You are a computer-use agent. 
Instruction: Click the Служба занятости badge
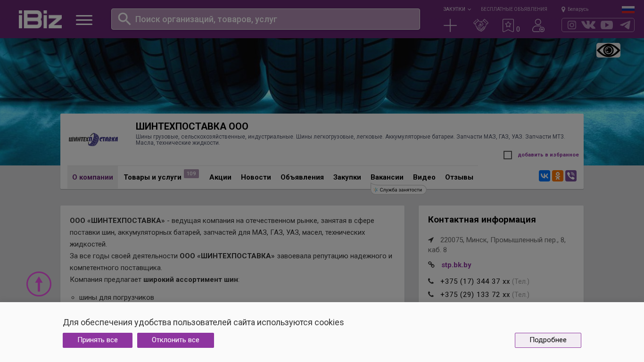(399, 189)
